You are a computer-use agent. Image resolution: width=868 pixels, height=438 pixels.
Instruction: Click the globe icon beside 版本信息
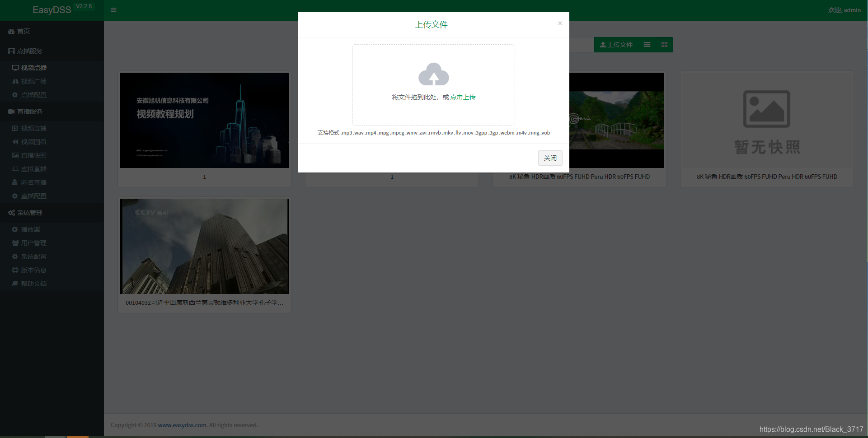(x=15, y=270)
